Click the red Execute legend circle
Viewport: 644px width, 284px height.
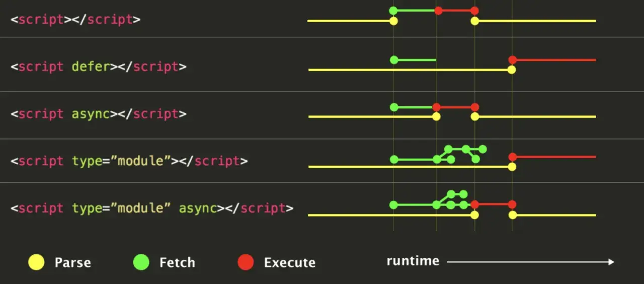(x=246, y=262)
